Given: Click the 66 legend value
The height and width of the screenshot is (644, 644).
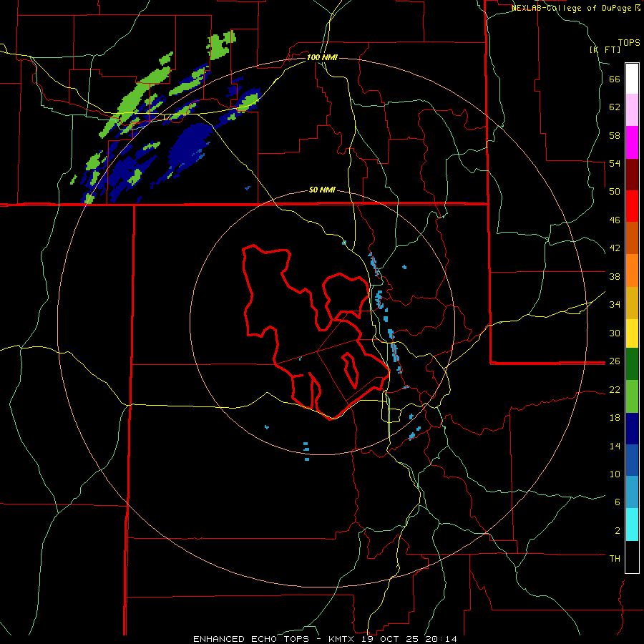Looking at the screenshot, I should coord(615,79).
